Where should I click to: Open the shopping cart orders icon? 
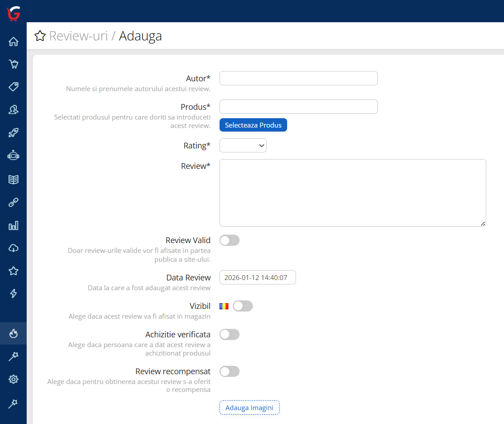click(x=13, y=64)
